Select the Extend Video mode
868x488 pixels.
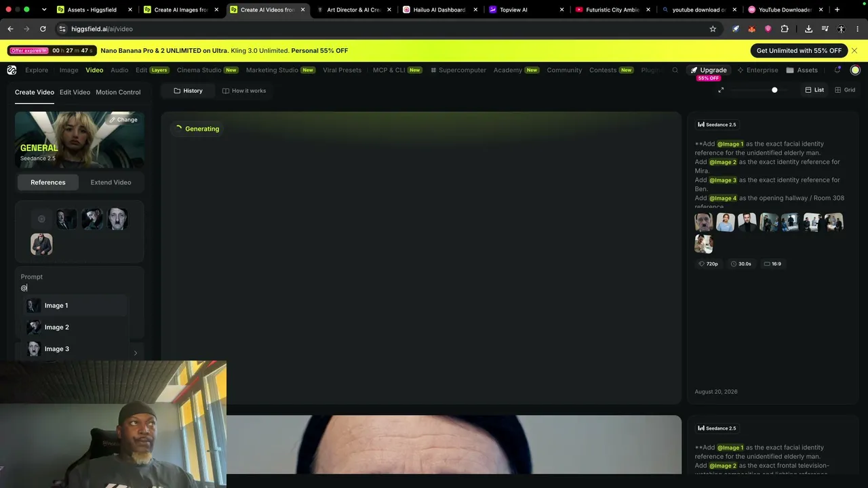[x=111, y=182]
